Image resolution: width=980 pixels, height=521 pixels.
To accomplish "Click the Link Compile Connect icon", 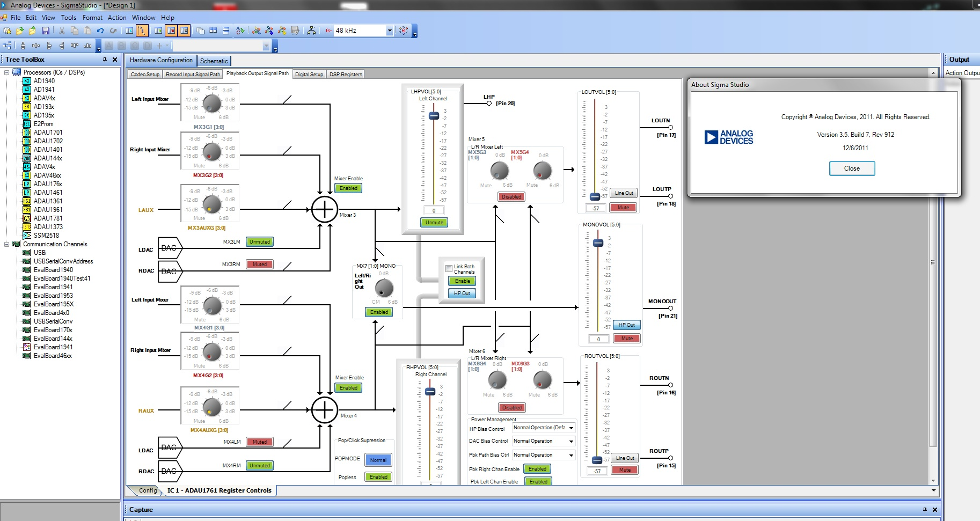I will (257, 31).
